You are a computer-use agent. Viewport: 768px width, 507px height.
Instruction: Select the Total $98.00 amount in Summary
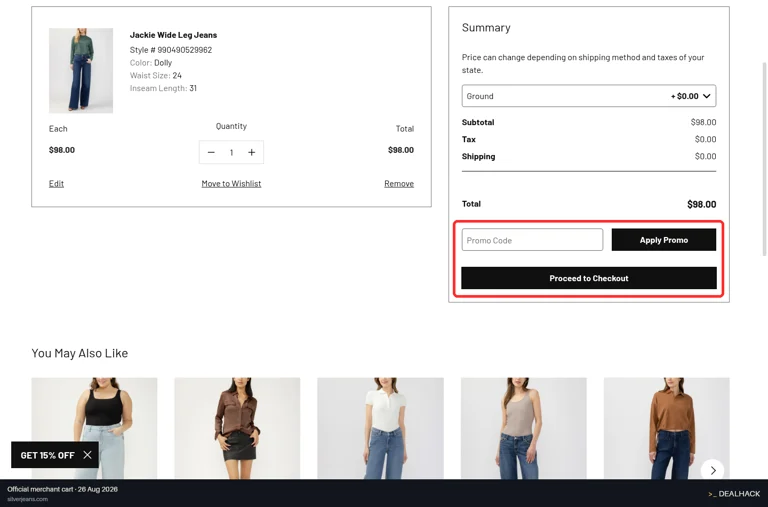(x=701, y=204)
